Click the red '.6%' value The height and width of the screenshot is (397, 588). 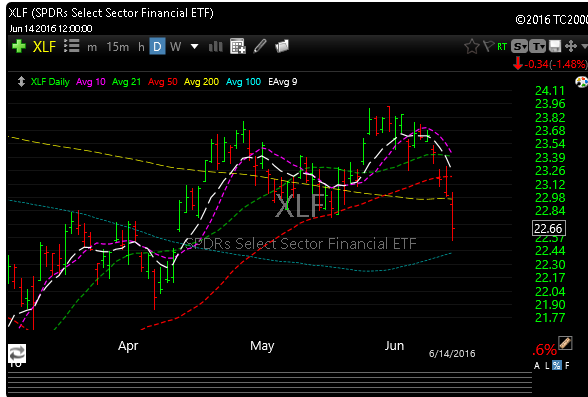544,350
